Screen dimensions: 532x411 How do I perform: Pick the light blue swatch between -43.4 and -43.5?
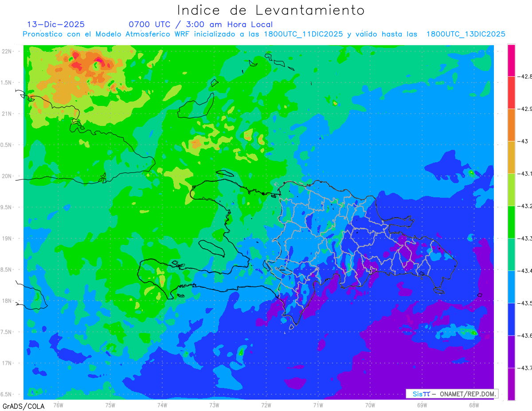tap(511, 287)
